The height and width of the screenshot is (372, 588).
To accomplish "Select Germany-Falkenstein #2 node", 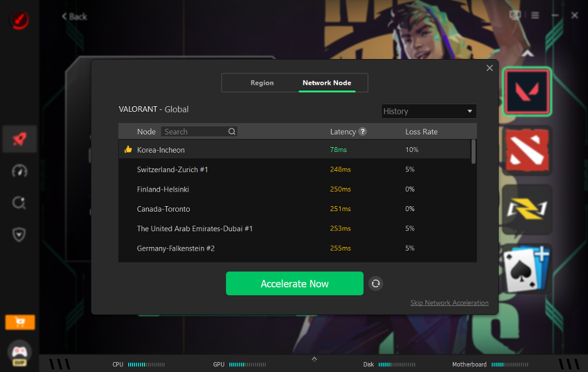I will 295,248.
